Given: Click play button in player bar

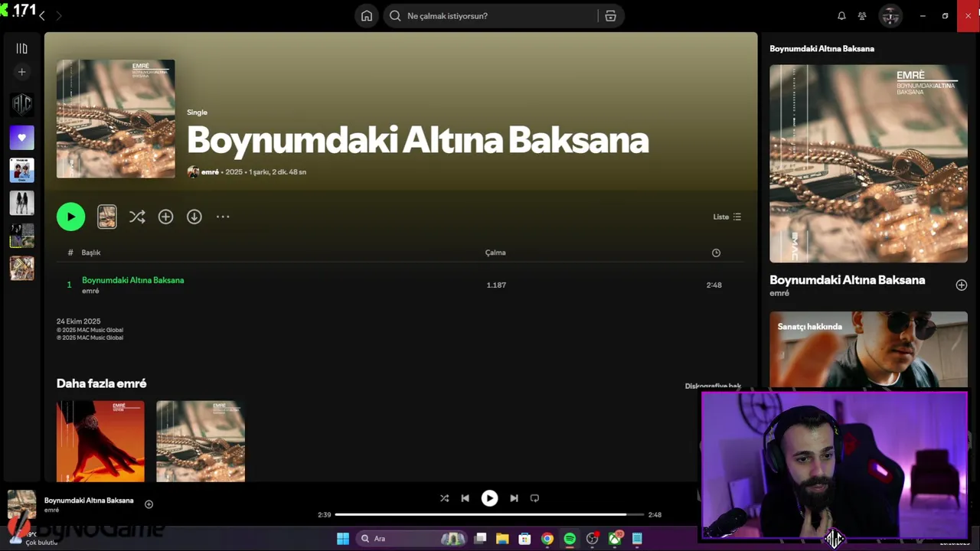Looking at the screenshot, I should pos(489,498).
